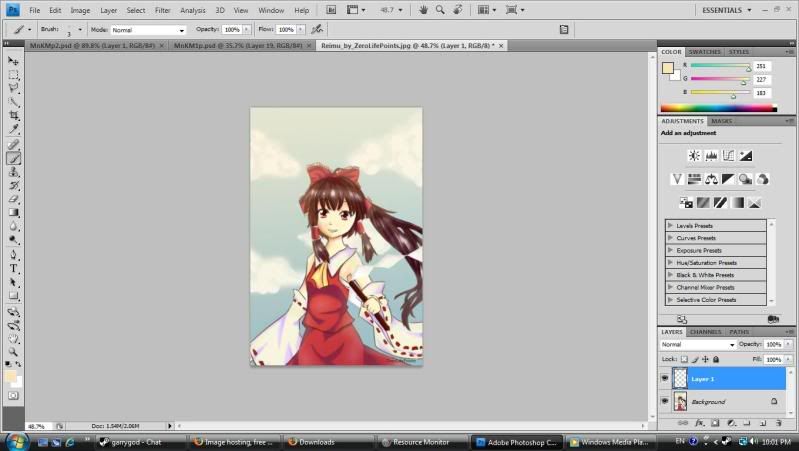Select the Eyedropper tool
Image resolution: width=799 pixels, height=451 pixels.
click(x=13, y=129)
